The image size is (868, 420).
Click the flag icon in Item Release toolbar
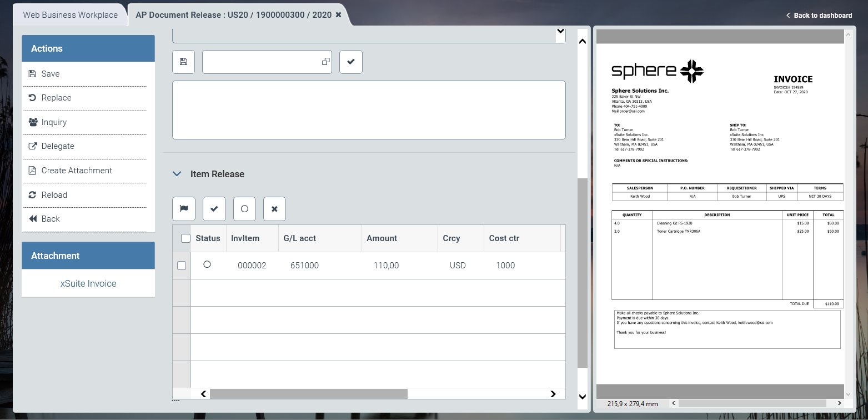point(184,209)
